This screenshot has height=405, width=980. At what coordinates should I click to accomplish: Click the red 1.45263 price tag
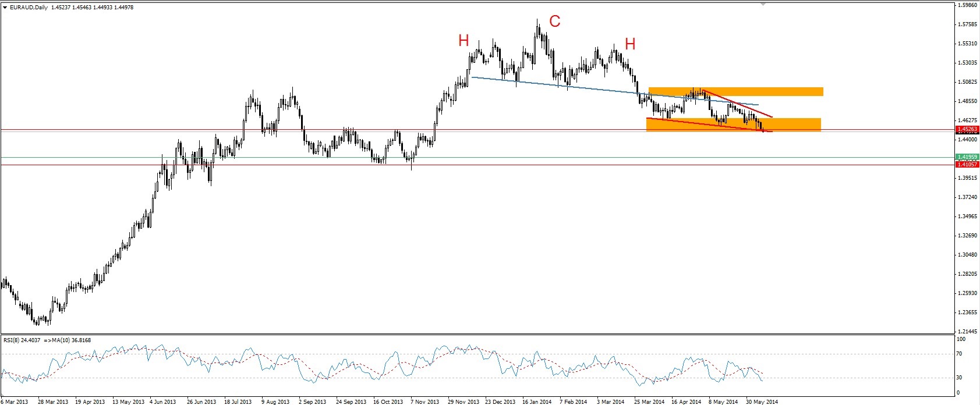tap(967, 129)
